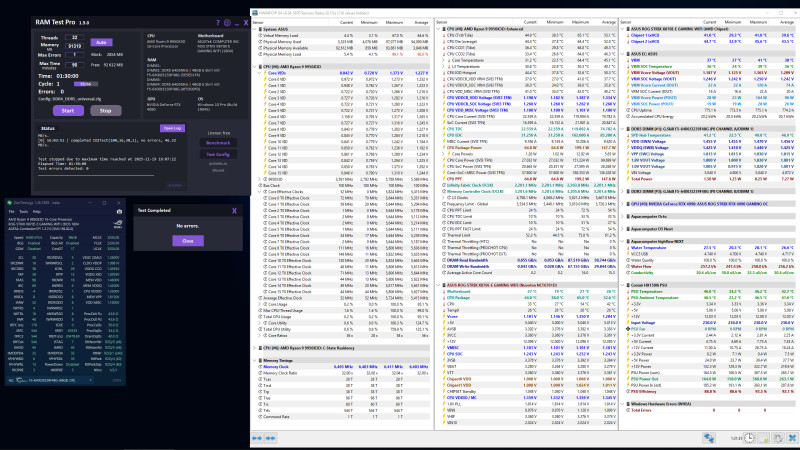Click the Cycle progress bar in RAM Test Pro
The width and height of the screenshot is (800, 450).
(85, 84)
